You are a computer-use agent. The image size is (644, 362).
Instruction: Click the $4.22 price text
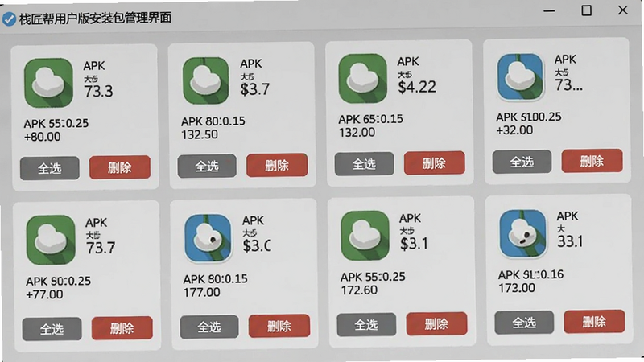(x=417, y=87)
